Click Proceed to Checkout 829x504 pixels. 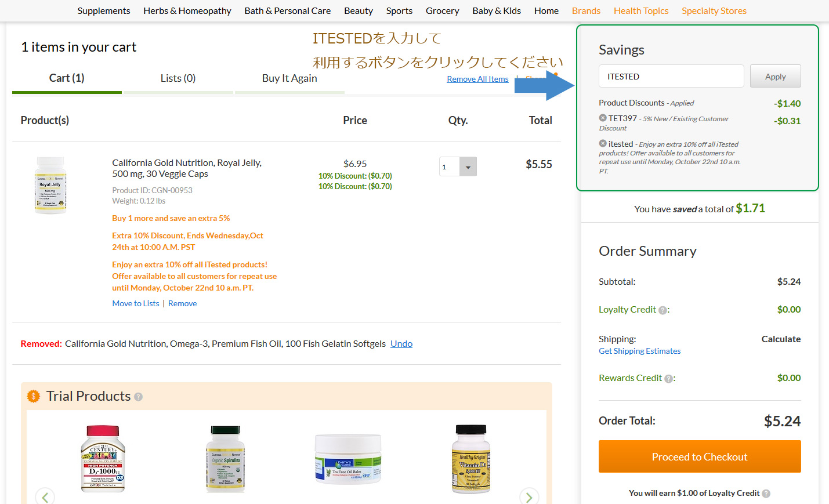tap(700, 457)
